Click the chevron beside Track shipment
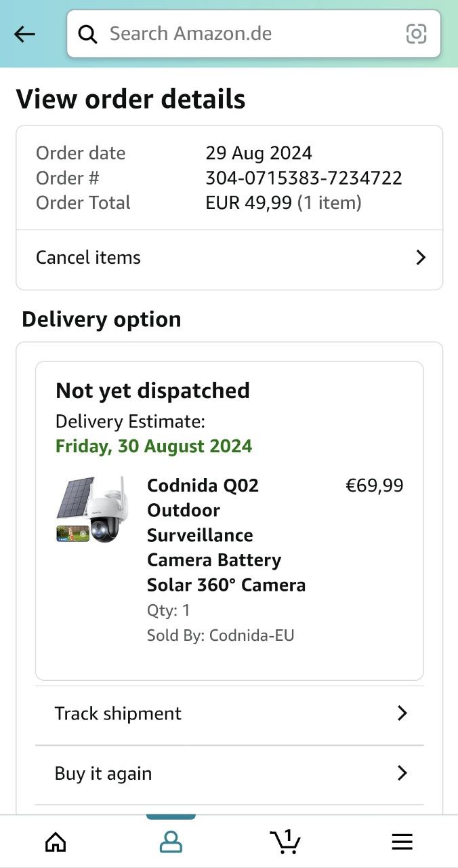458x868 pixels. (402, 713)
